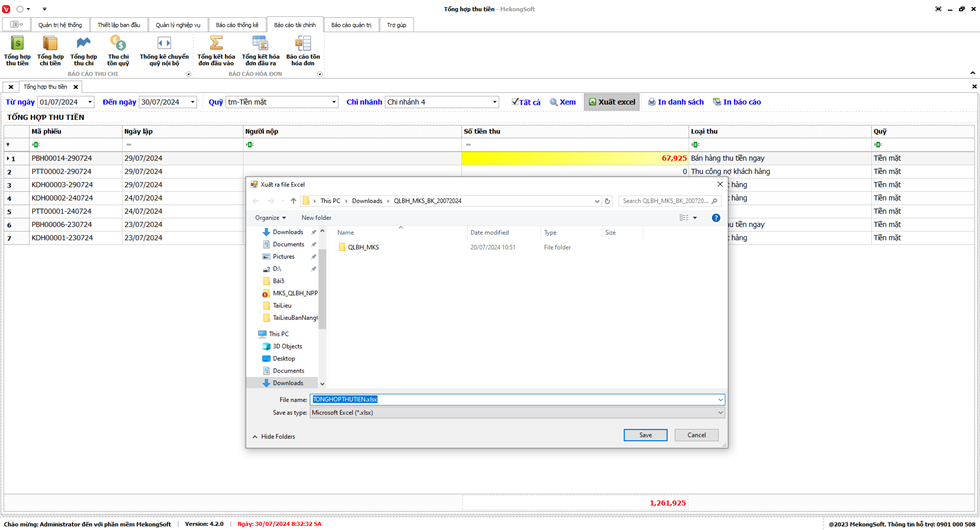
Task: Click In danh sách button
Action: pyautogui.click(x=676, y=102)
